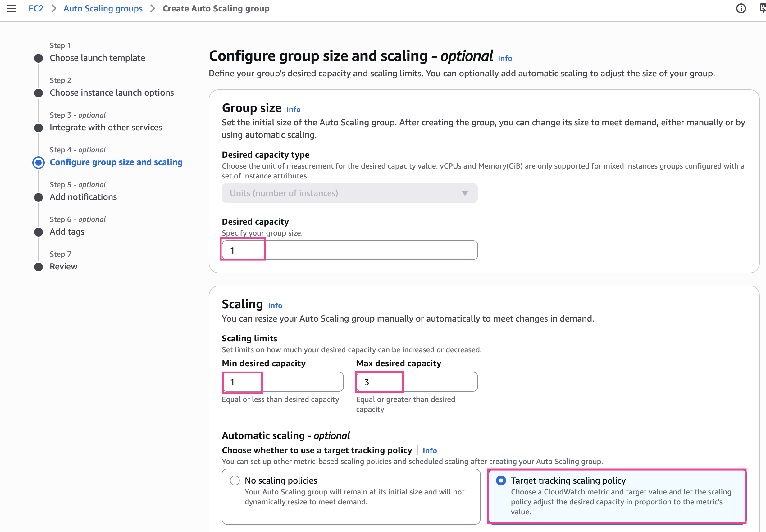Click the Step 1 Choose launch template bullet
The width and height of the screenshot is (766, 532).
pos(39,58)
